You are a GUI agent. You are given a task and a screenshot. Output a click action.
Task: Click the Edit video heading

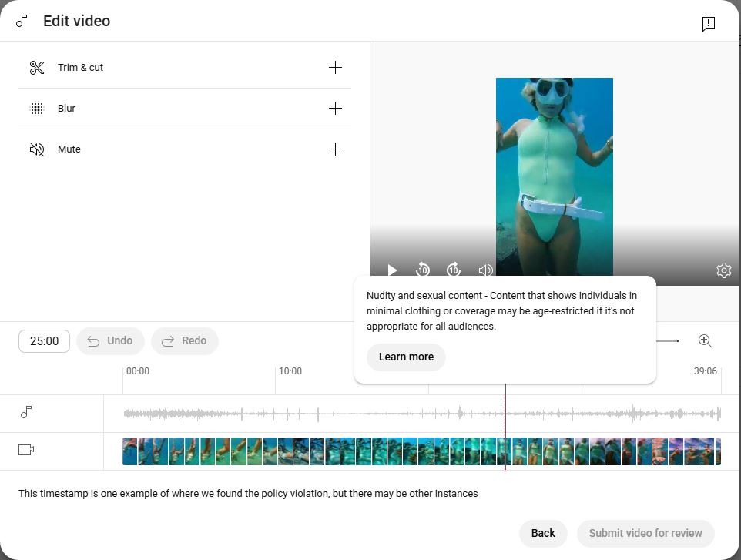click(x=76, y=22)
